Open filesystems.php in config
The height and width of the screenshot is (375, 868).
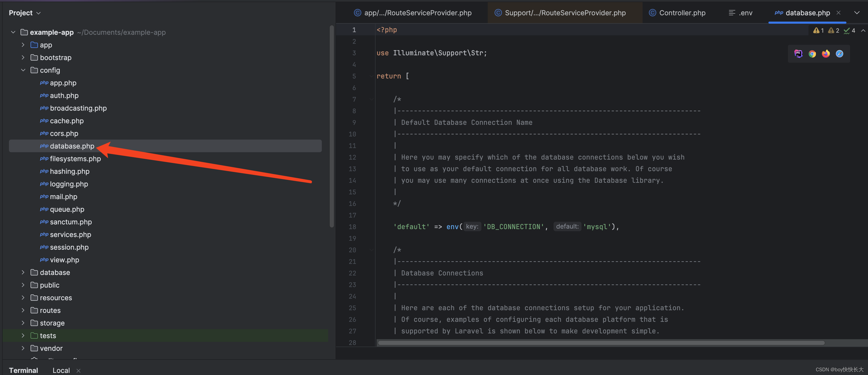75,159
